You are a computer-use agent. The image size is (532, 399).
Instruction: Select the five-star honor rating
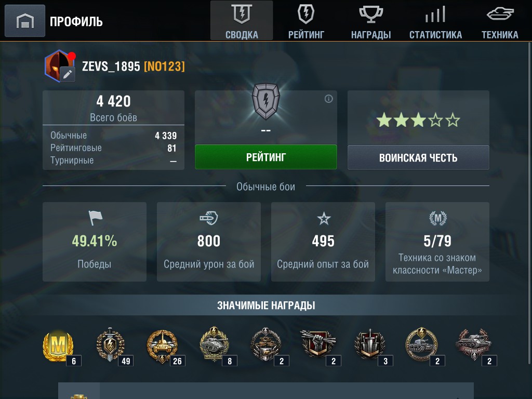[x=418, y=120]
